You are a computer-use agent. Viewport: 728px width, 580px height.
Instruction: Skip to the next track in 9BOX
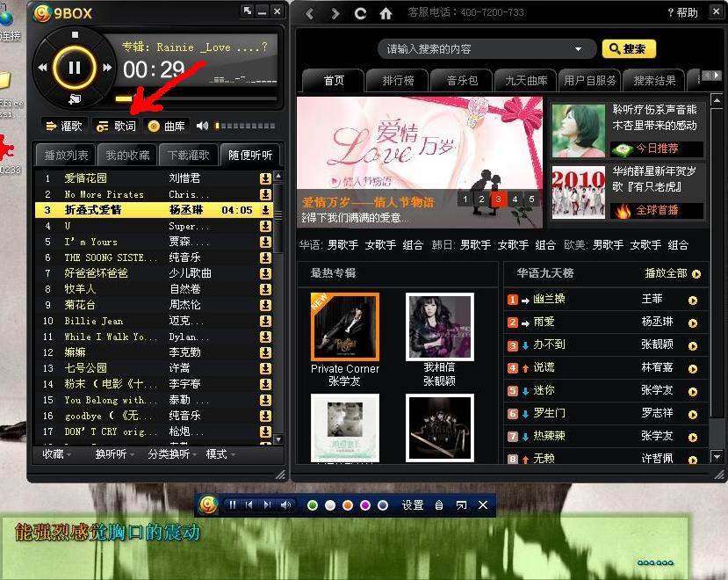click(x=107, y=68)
